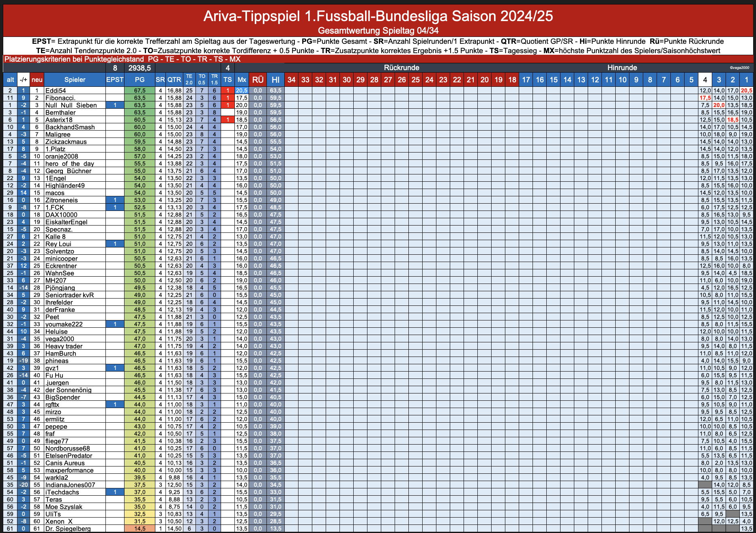The image size is (756, 533).
Task: Select player name 'maxperformance'
Action: point(69,470)
